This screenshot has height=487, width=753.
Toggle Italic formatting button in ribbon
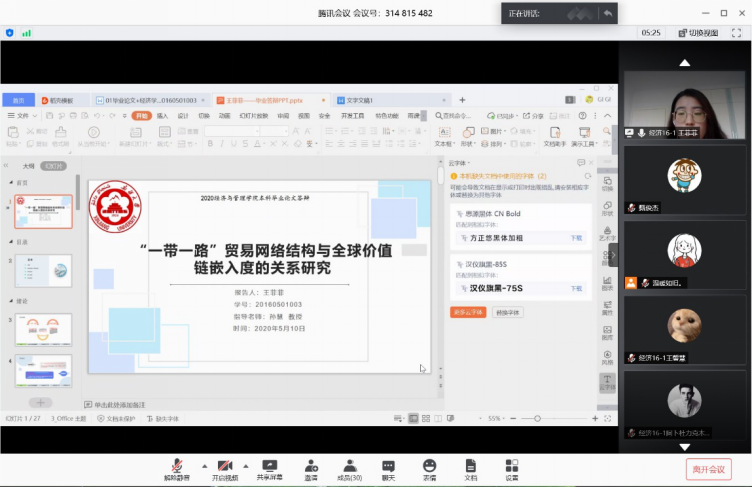tap(221, 144)
